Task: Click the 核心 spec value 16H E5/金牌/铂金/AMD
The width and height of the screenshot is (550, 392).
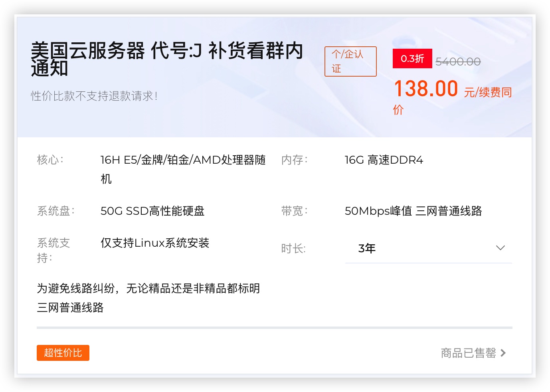Action: tap(183, 160)
